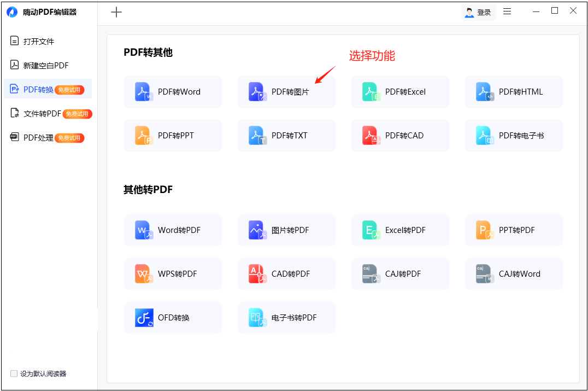
Task: Click the CAJ转Word icon
Action: point(485,274)
